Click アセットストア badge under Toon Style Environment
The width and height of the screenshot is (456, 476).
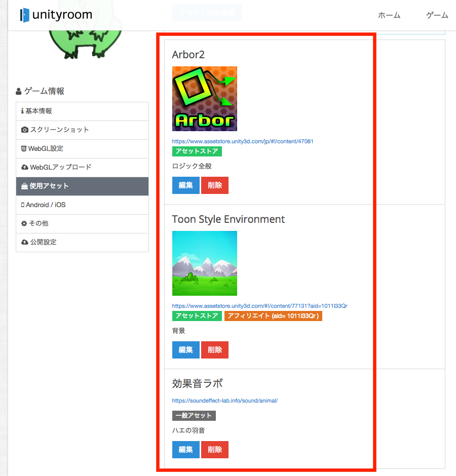pyautogui.click(x=197, y=315)
